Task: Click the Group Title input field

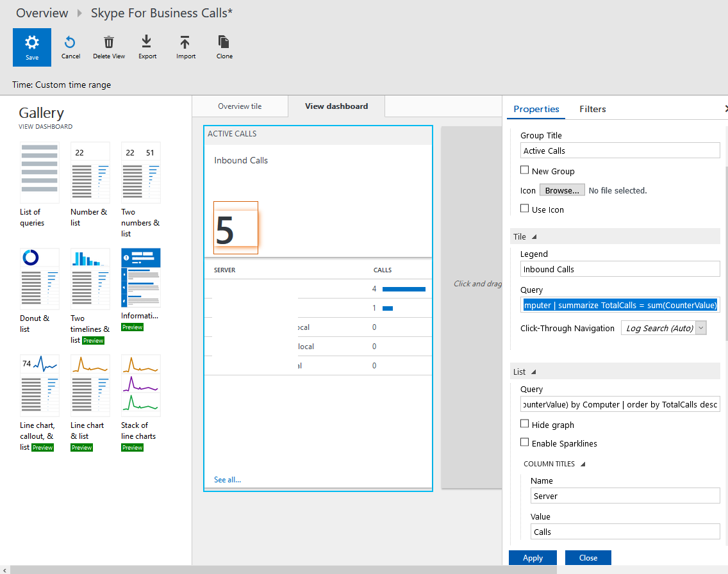Action: point(620,151)
